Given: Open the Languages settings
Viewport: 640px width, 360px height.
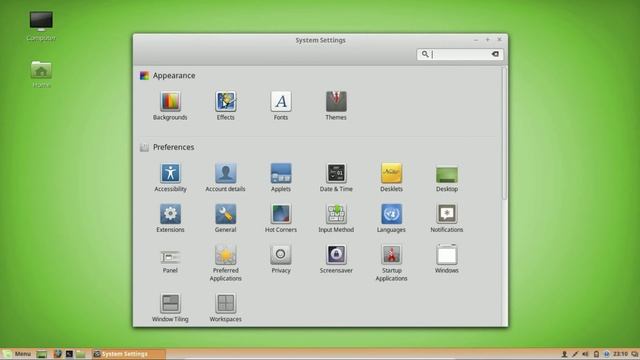Looking at the screenshot, I should 391,218.
